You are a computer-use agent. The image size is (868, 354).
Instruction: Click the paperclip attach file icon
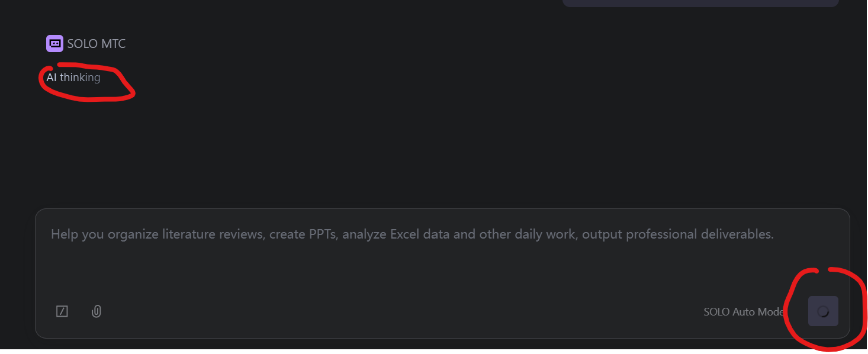pos(97,311)
